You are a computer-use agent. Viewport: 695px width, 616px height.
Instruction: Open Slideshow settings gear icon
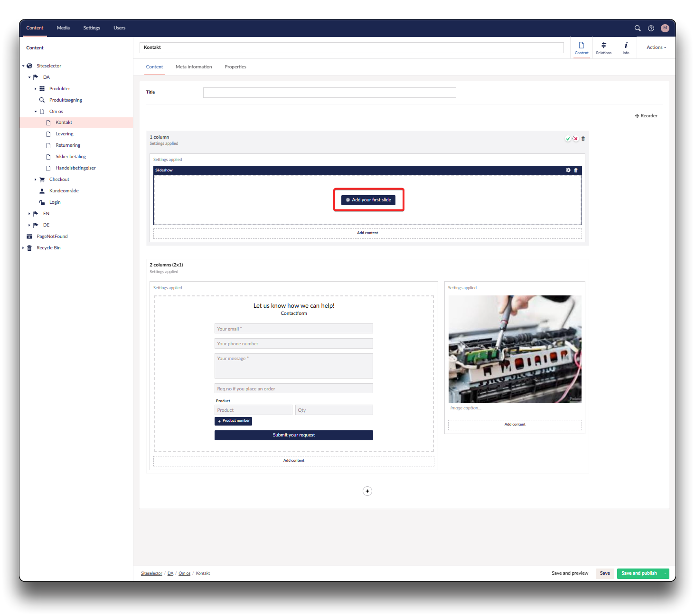(x=568, y=170)
